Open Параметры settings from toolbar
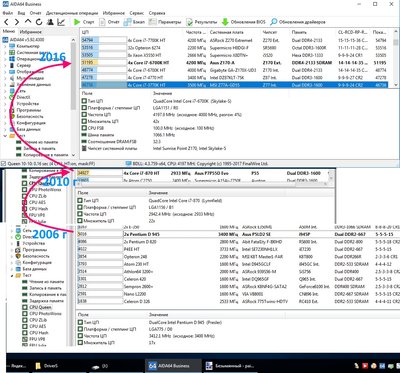Viewport: 400px width, 373px height. [152, 22]
